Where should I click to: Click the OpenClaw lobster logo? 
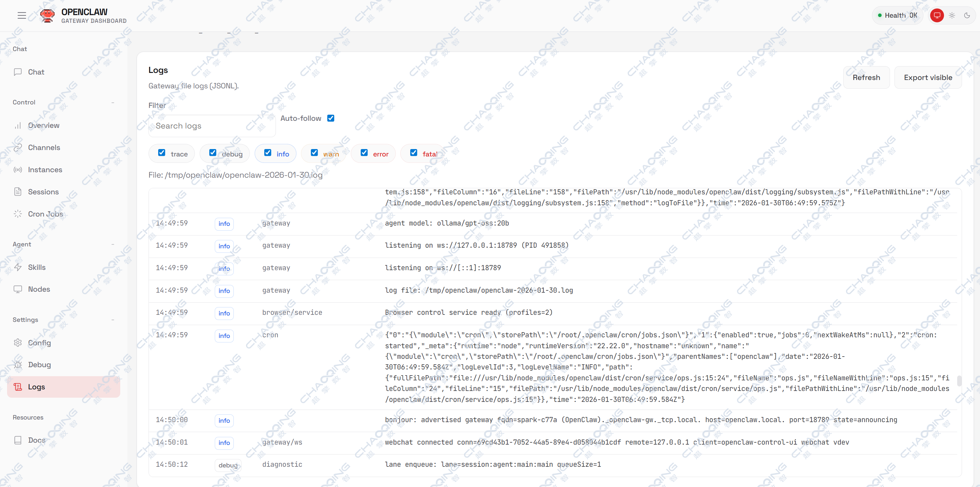pos(47,16)
